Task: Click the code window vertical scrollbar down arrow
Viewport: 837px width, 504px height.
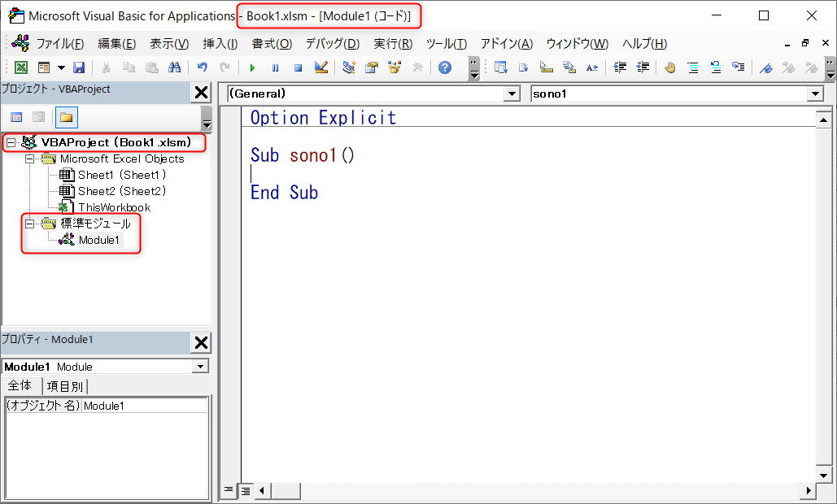Action: coord(823,476)
